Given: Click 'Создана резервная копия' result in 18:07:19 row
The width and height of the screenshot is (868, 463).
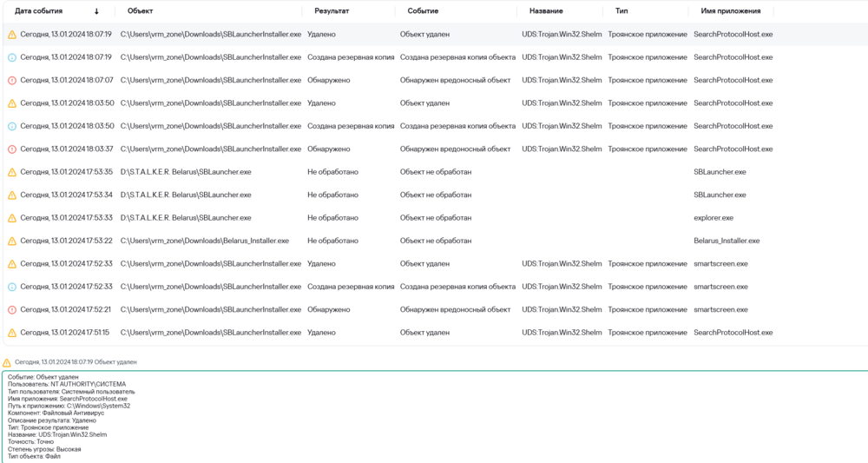Looking at the screenshot, I should [351, 57].
